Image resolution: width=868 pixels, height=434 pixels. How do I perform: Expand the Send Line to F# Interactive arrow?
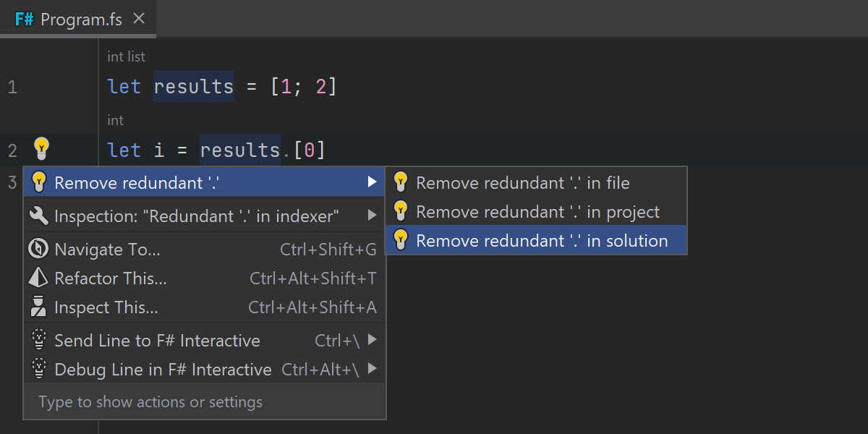pos(372,340)
